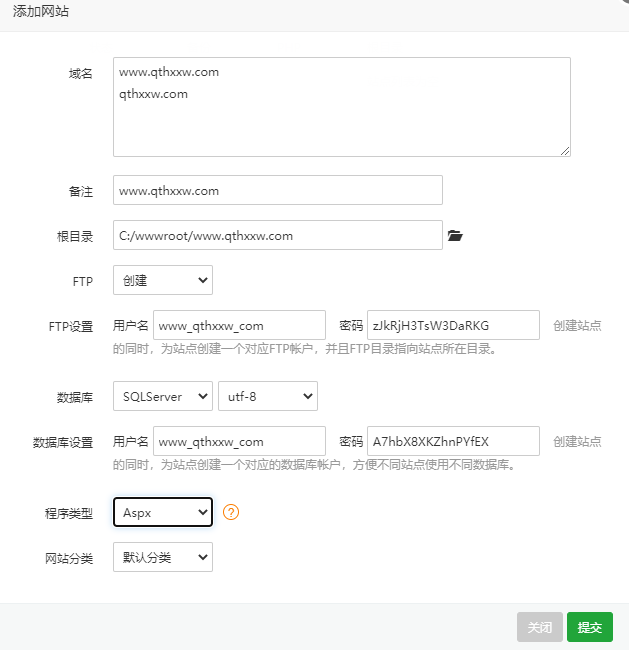Focus the 备注 remark input field
This screenshot has height=650, width=629.
(x=277, y=190)
